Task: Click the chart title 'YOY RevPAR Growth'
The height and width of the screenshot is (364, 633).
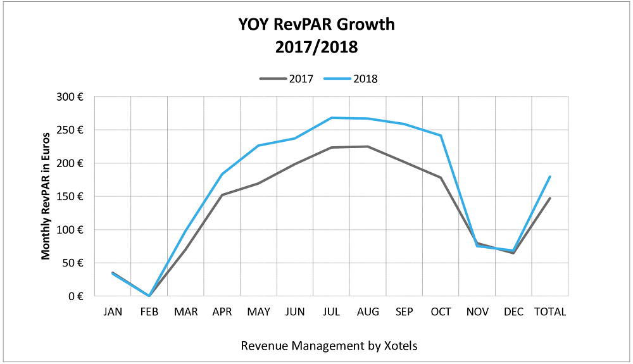Action: coord(316,25)
